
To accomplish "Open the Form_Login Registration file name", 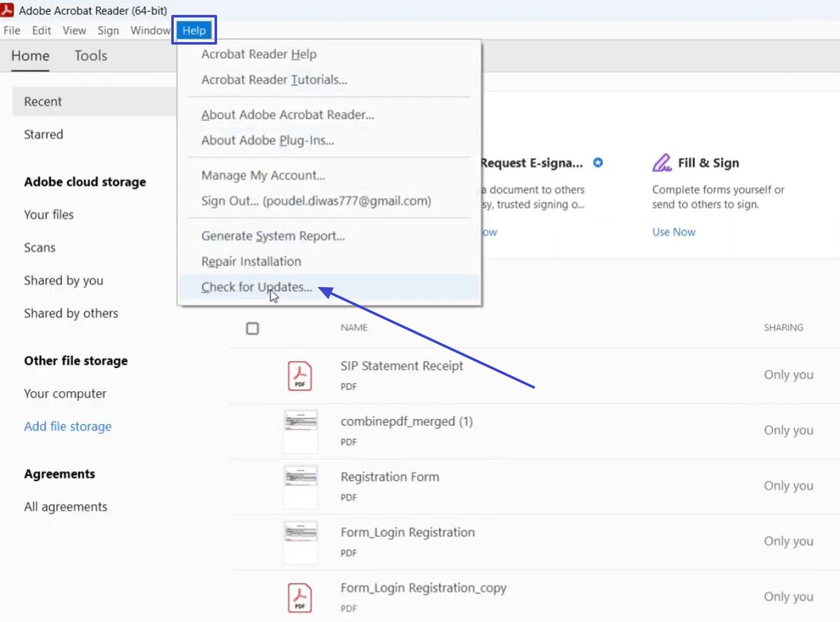I will [408, 533].
